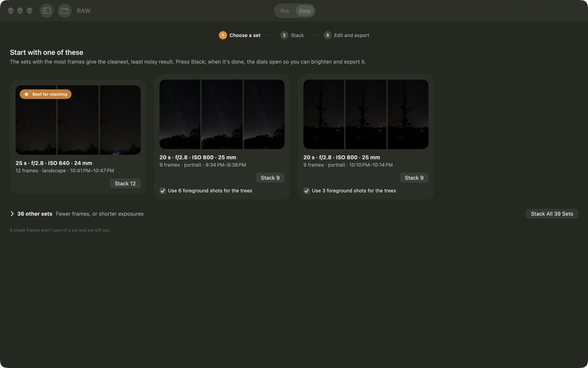Click the step 1 orange circle

(223, 35)
